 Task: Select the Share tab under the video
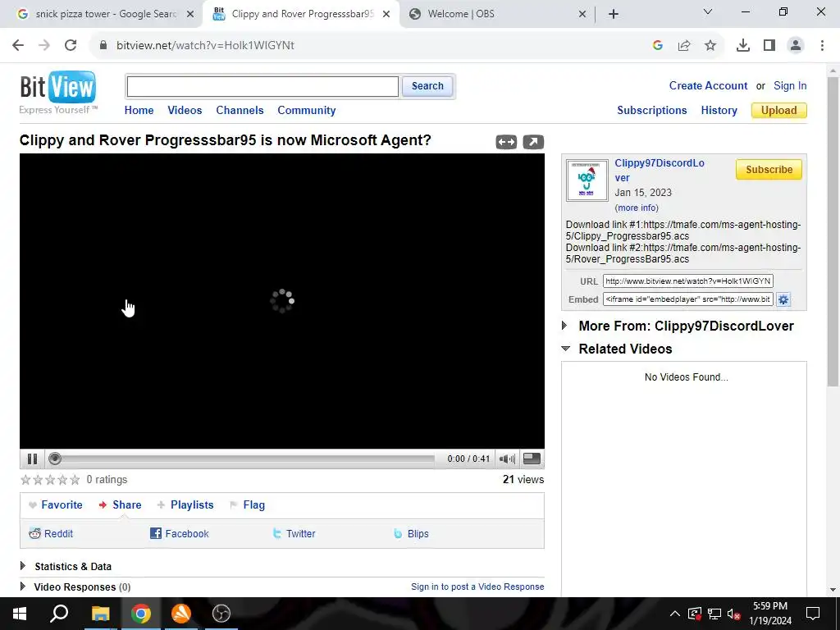coord(120,504)
